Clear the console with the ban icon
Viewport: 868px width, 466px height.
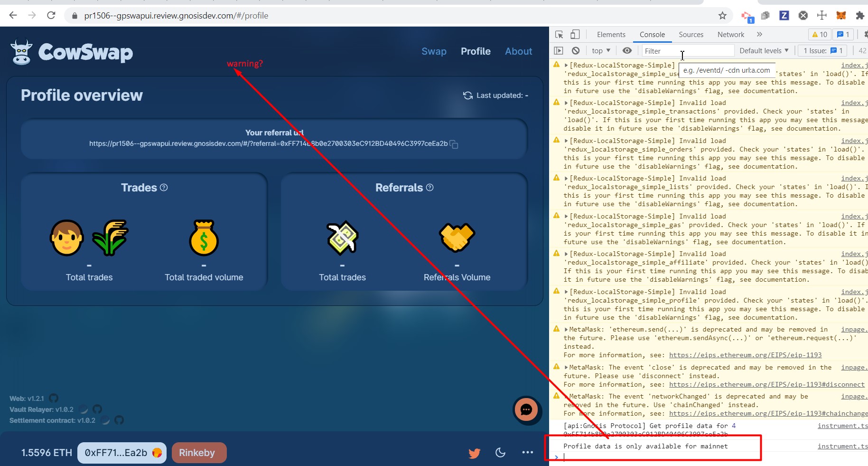pos(576,50)
